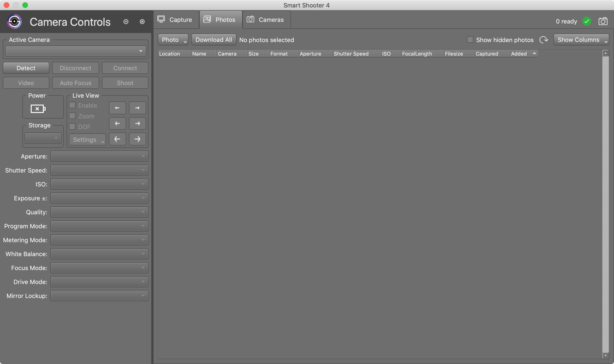This screenshot has width=614, height=364.
Task: Open the Metering Mode dropdown
Action: coord(99,240)
